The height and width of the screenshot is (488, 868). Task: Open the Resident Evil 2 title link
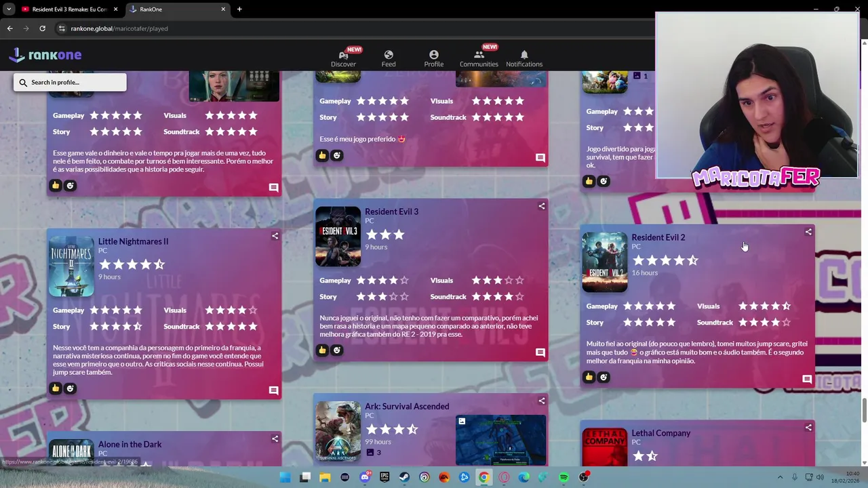click(658, 237)
